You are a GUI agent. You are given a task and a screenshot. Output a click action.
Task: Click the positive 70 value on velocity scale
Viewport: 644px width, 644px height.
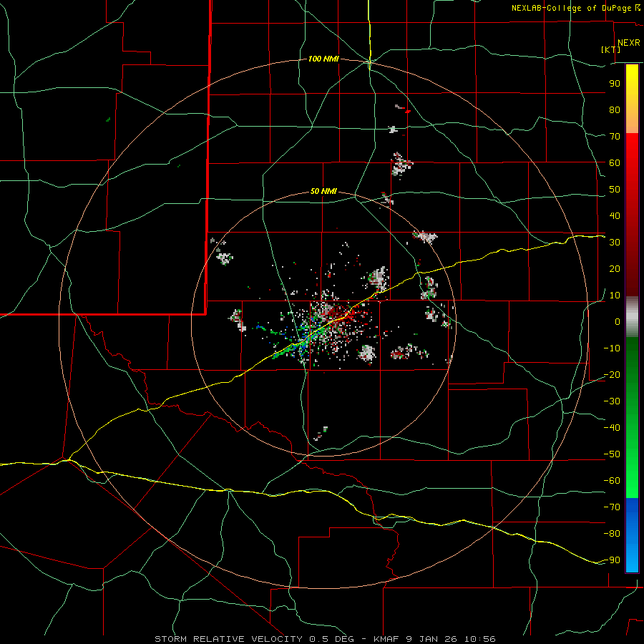pyautogui.click(x=615, y=137)
